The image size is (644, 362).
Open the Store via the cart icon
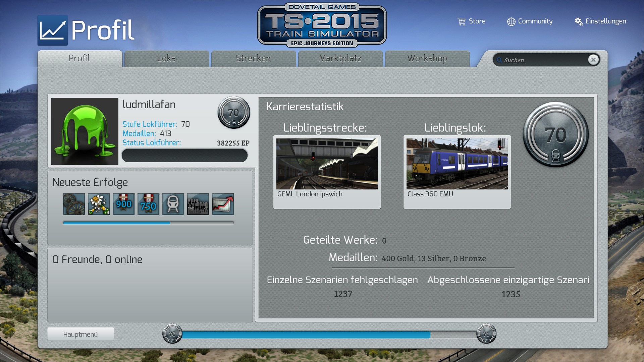click(x=462, y=21)
